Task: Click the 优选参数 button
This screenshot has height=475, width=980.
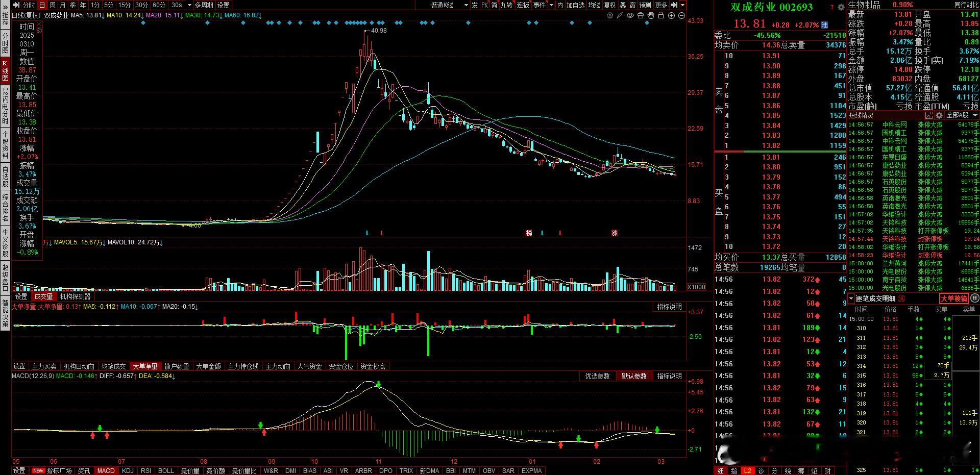Action: pyautogui.click(x=597, y=376)
